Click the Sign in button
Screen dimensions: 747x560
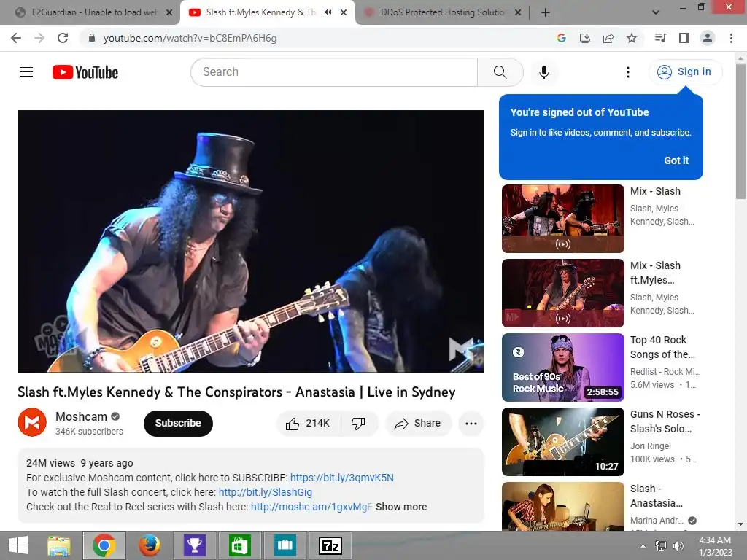685,72
